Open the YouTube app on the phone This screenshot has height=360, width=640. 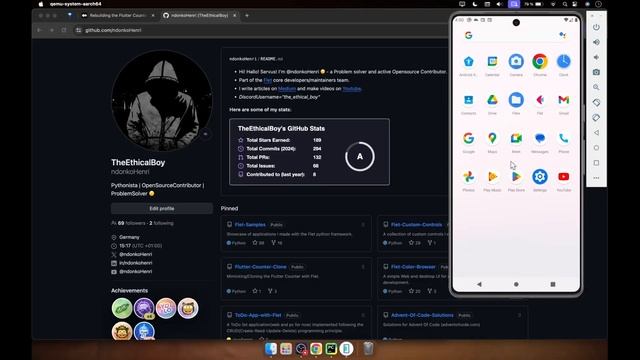pyautogui.click(x=563, y=177)
